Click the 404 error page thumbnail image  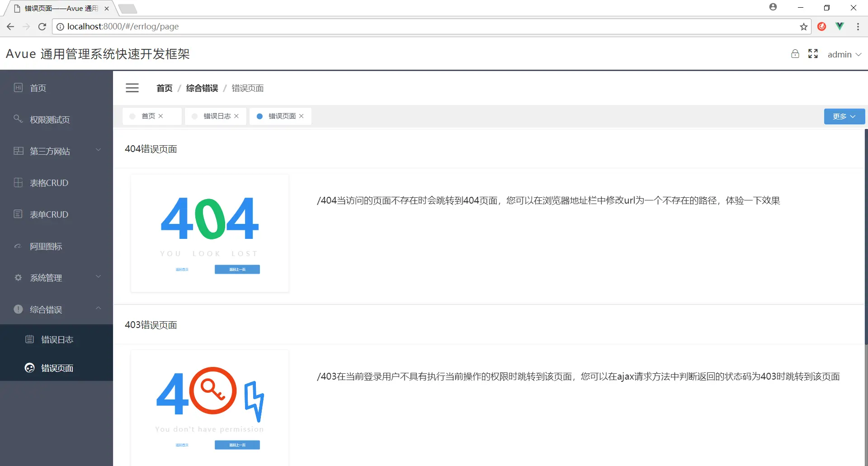tap(210, 233)
